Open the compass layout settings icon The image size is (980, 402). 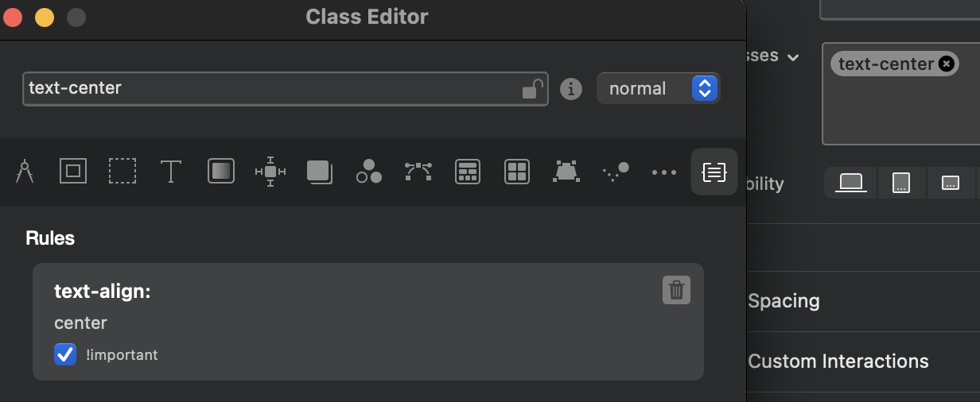[x=25, y=171]
